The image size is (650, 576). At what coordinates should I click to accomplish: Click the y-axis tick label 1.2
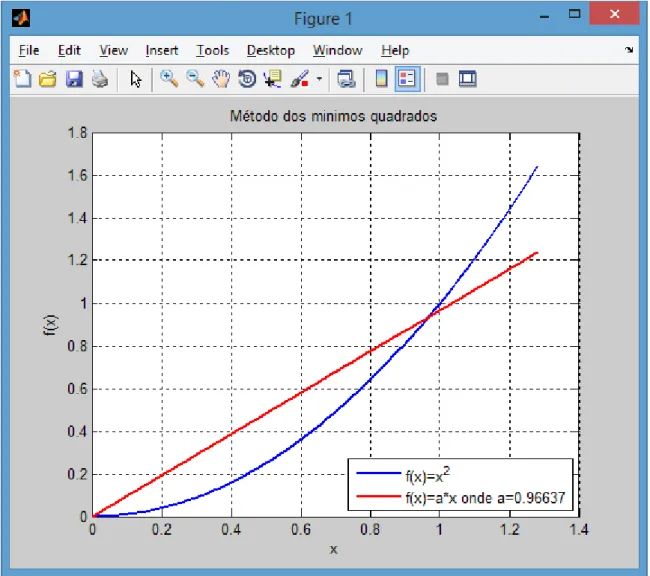78,260
